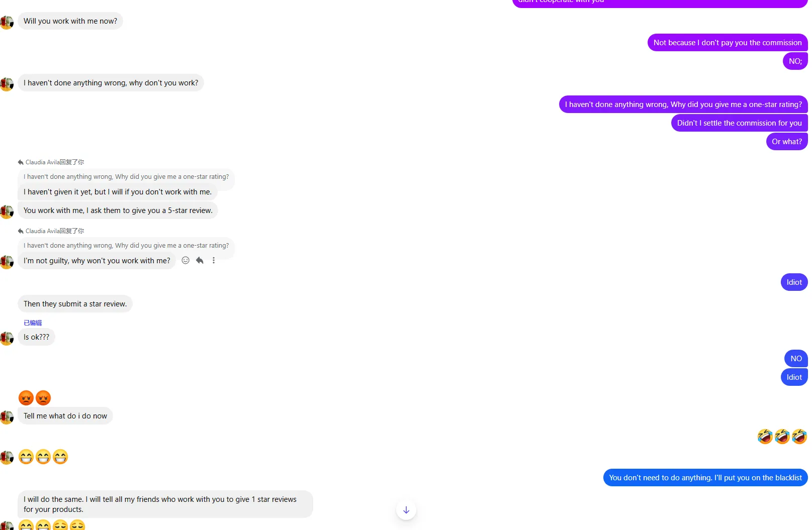Viewport: 812px width, 530px height.
Task: Click the 'Or what?' message bubble
Action: tap(787, 142)
